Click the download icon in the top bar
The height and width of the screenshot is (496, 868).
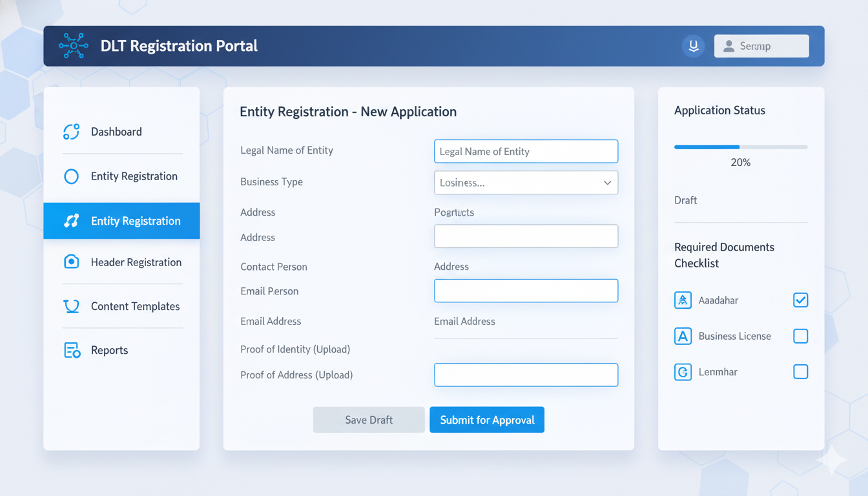693,45
